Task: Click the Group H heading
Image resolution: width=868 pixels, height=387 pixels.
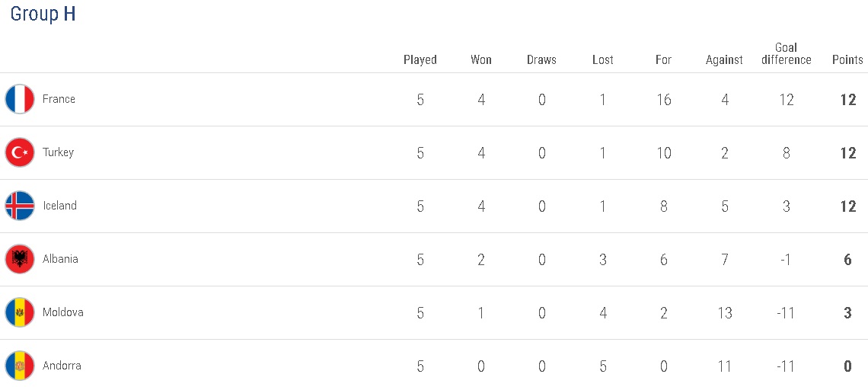Action: point(43,14)
